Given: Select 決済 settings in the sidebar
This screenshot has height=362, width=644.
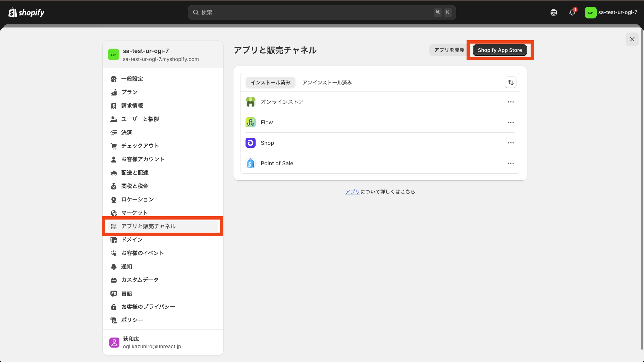Looking at the screenshot, I should click(126, 132).
